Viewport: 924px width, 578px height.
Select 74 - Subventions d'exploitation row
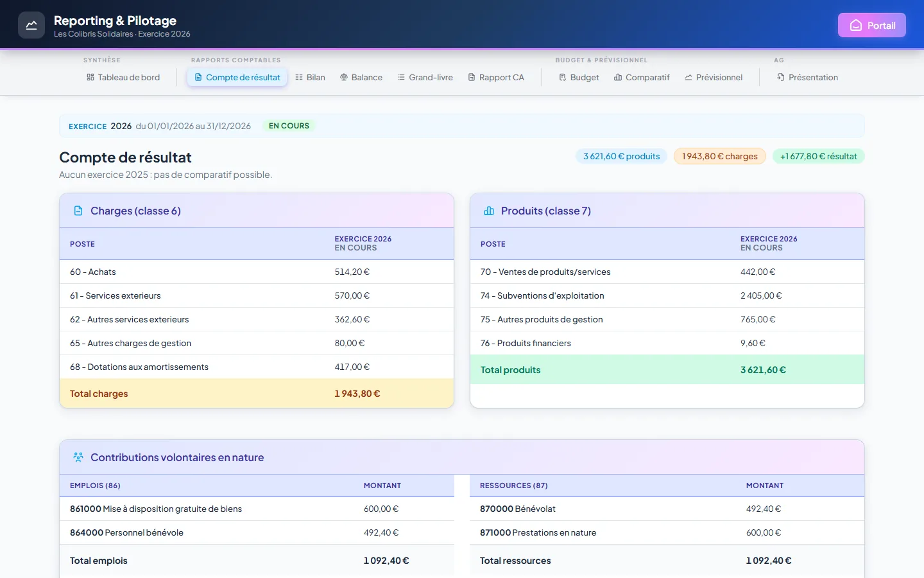(667, 295)
